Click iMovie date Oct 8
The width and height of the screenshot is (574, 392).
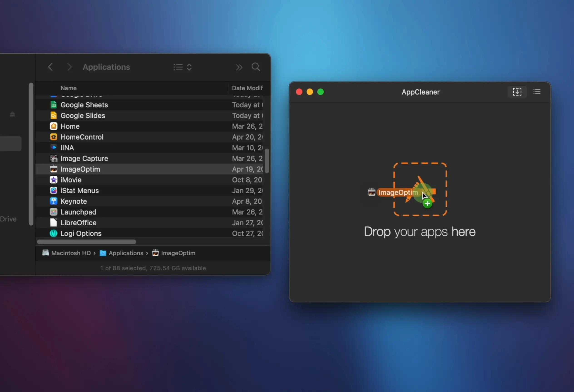(x=247, y=180)
